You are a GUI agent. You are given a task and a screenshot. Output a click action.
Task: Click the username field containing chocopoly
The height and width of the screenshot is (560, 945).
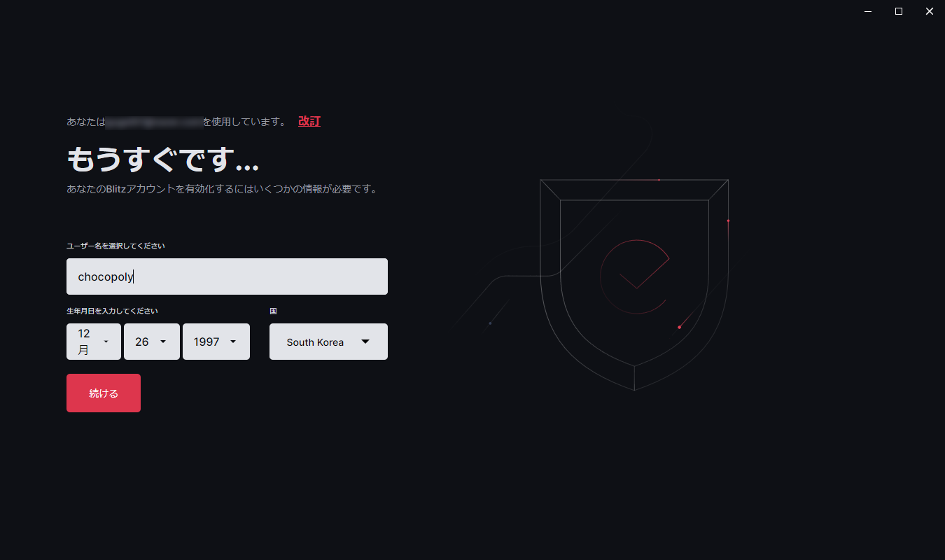pyautogui.click(x=227, y=276)
